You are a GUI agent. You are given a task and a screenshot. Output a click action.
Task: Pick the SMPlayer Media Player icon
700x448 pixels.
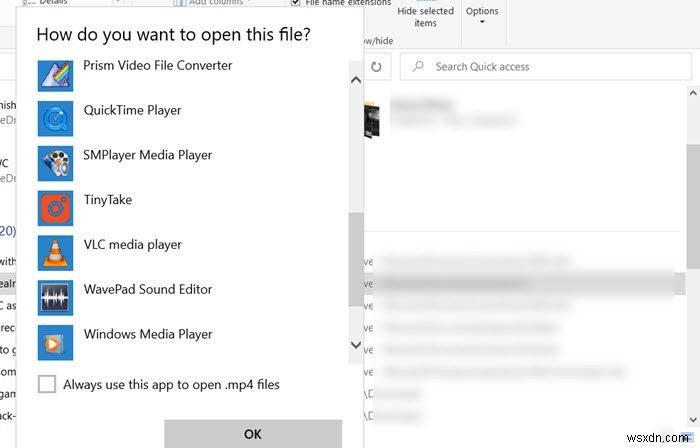tap(55, 163)
